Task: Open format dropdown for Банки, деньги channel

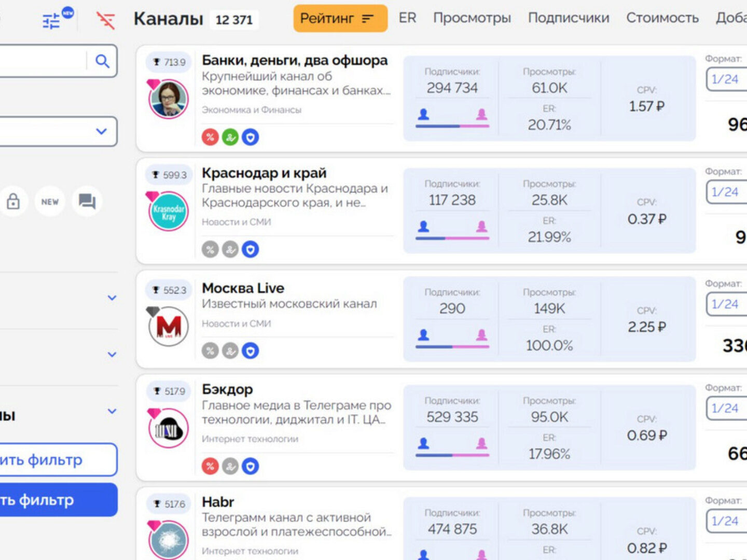Action: pos(726,79)
